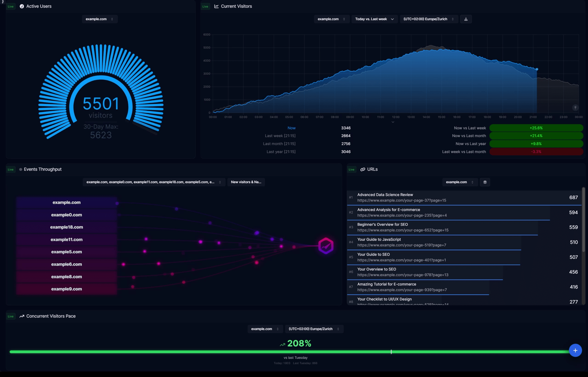The width and height of the screenshot is (588, 377).
Task: Click the link icon next to URLs
Action: click(362, 169)
